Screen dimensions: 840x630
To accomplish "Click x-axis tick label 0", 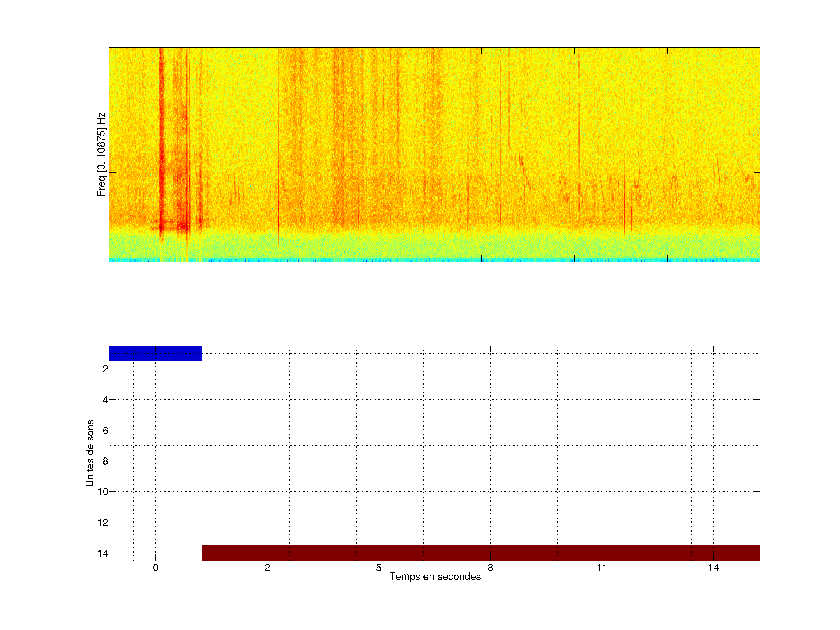I will (x=156, y=568).
